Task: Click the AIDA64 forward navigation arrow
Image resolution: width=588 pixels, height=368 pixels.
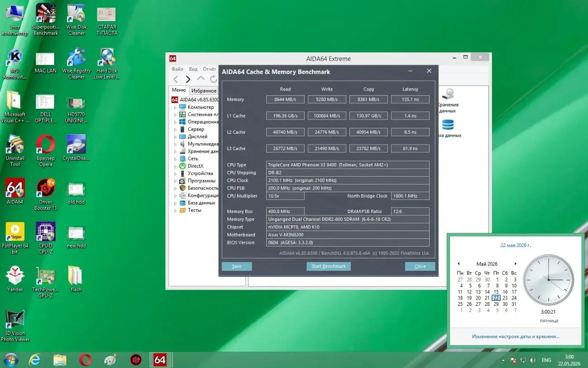Action: [x=188, y=79]
